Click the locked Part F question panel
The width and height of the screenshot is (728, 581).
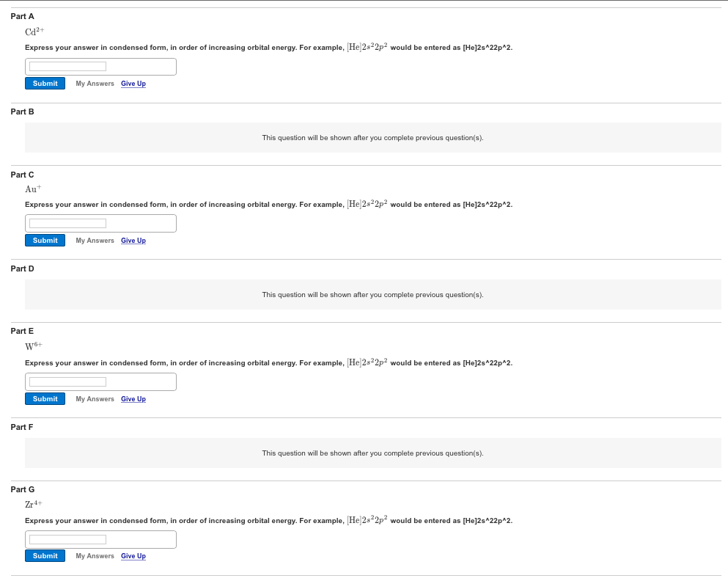373,453
